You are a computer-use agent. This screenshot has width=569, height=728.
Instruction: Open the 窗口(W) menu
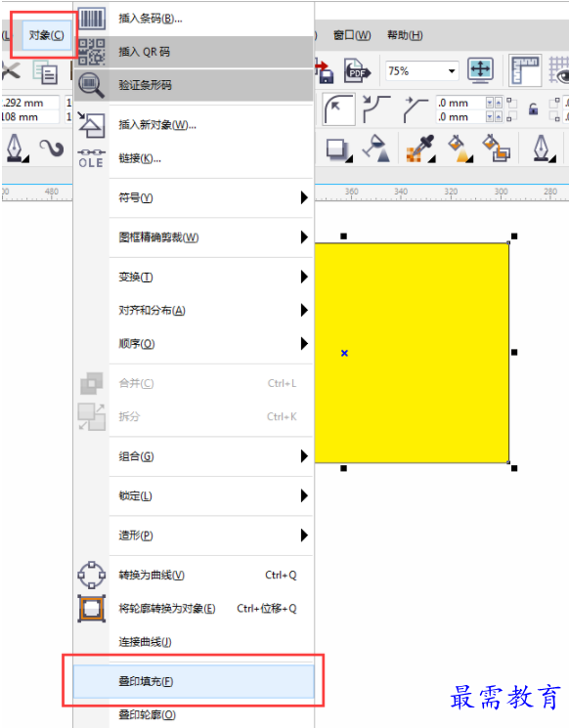pos(352,35)
